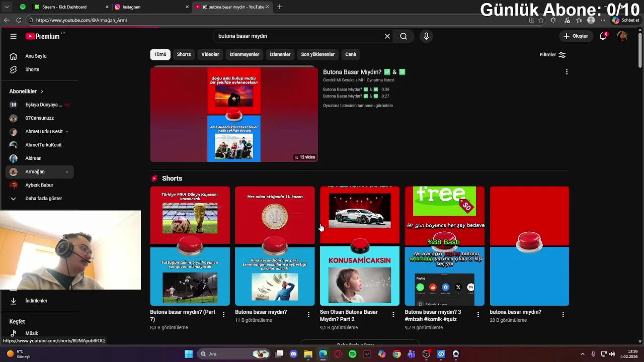Open Ayberk Babur subscription channel
Viewport: 644px width, 362px height.
pos(39,185)
